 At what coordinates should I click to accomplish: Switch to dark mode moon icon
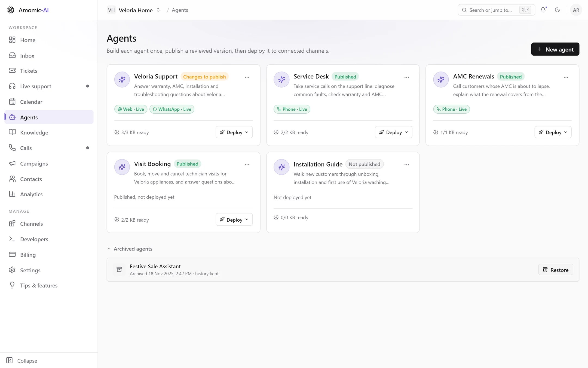click(557, 10)
